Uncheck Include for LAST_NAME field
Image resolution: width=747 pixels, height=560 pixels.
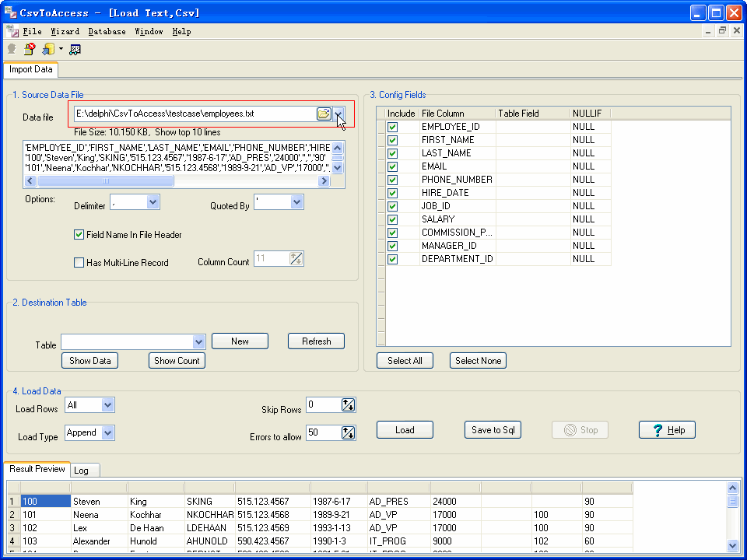[392, 153]
